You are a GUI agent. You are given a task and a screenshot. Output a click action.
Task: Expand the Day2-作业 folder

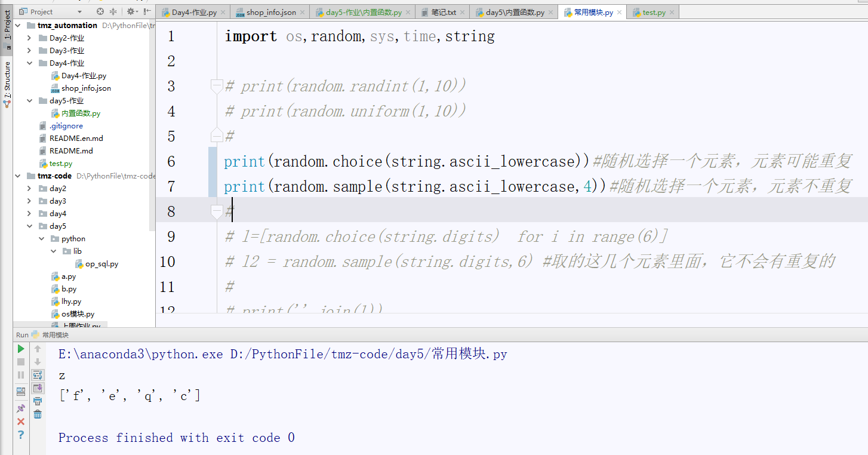point(29,38)
